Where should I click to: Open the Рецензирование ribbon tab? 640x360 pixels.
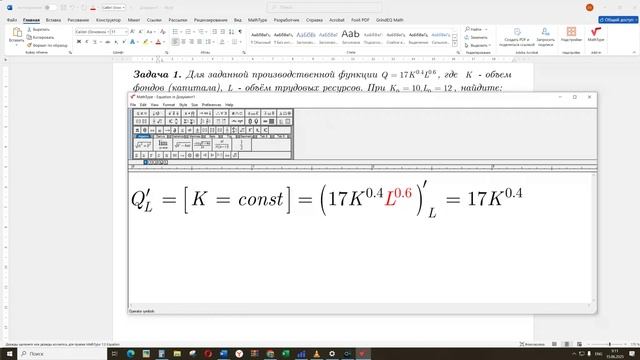[x=211, y=20]
